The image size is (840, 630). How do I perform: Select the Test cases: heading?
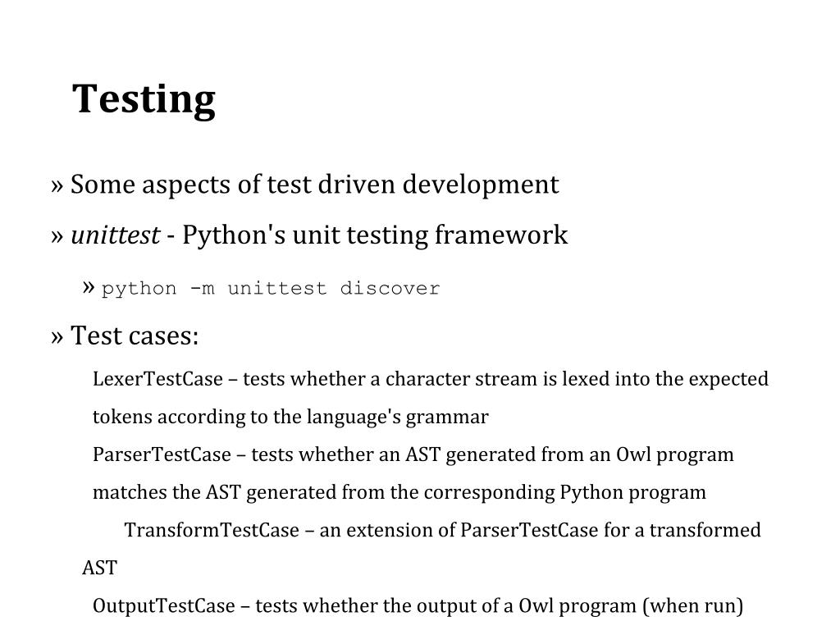[135, 336]
